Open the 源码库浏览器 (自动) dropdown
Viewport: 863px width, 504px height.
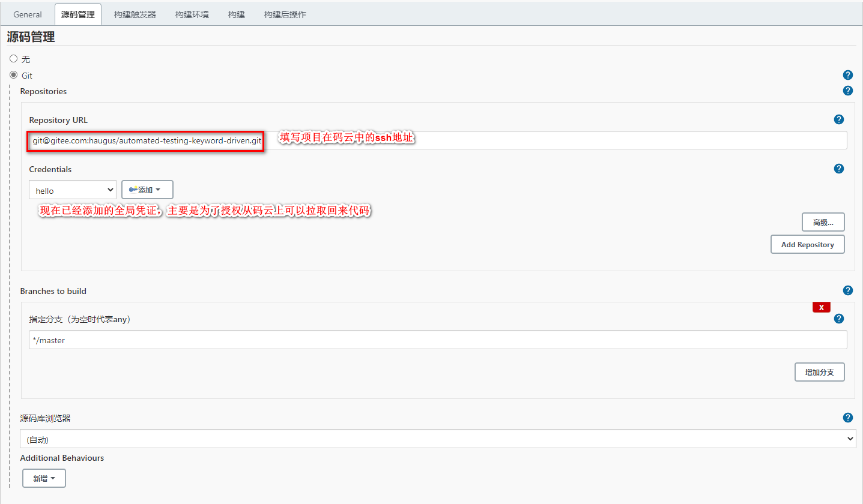[438, 439]
